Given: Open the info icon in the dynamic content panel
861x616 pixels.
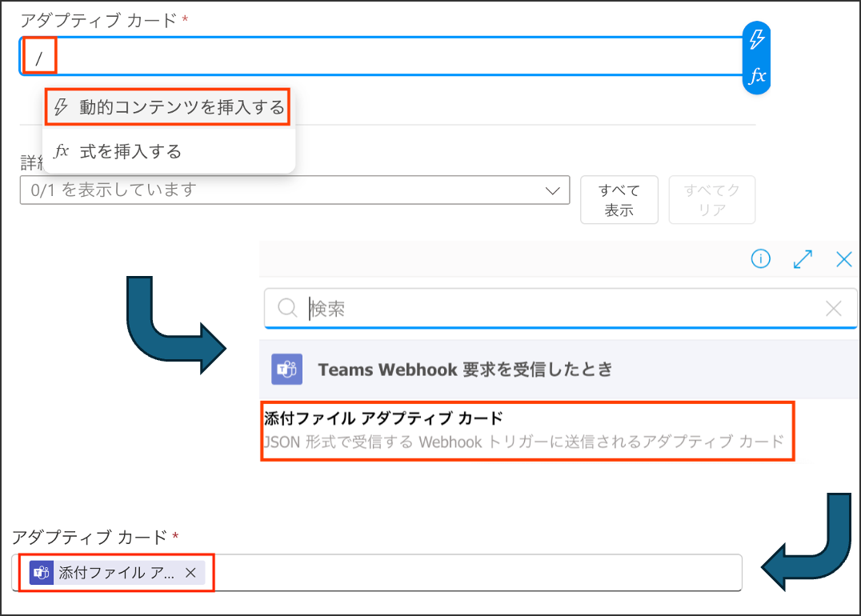Looking at the screenshot, I should click(760, 258).
